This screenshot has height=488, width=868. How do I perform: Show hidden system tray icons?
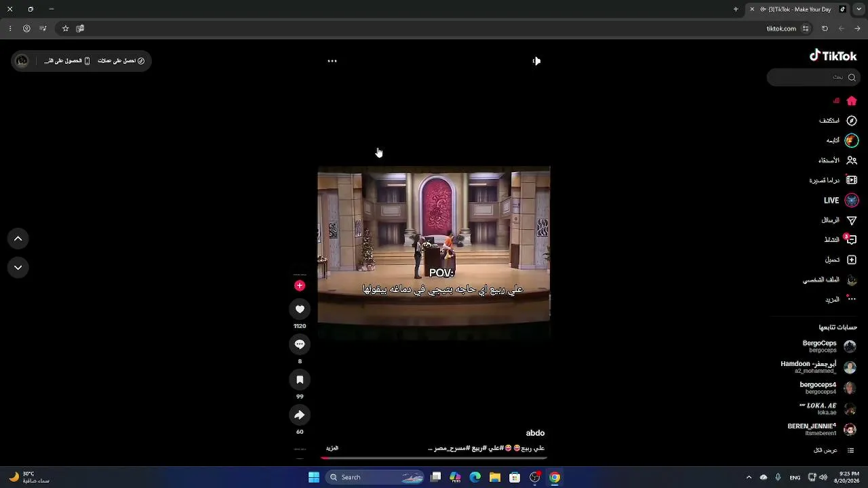(749, 477)
